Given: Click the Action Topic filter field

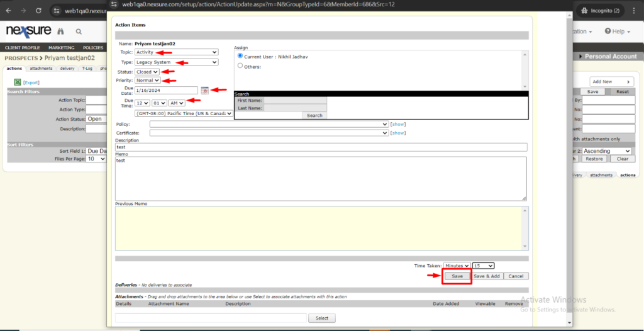Looking at the screenshot, I should point(96,100).
